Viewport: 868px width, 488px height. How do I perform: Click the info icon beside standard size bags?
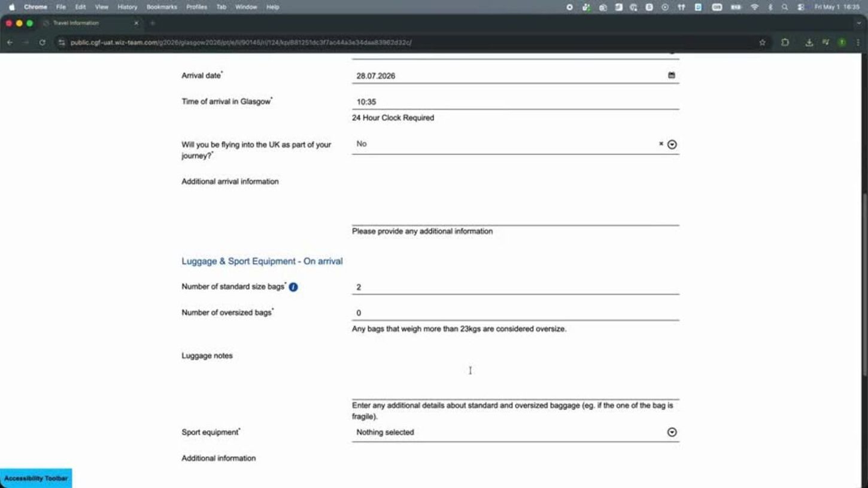click(293, 287)
